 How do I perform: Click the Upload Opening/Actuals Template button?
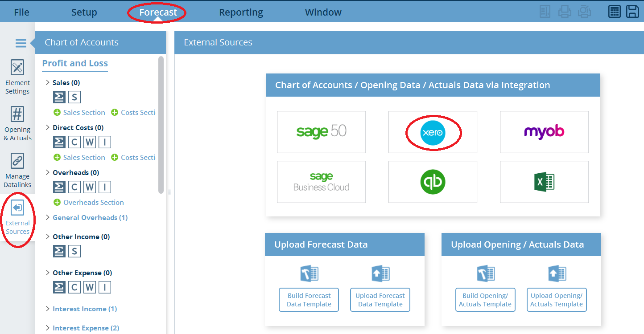click(x=557, y=300)
